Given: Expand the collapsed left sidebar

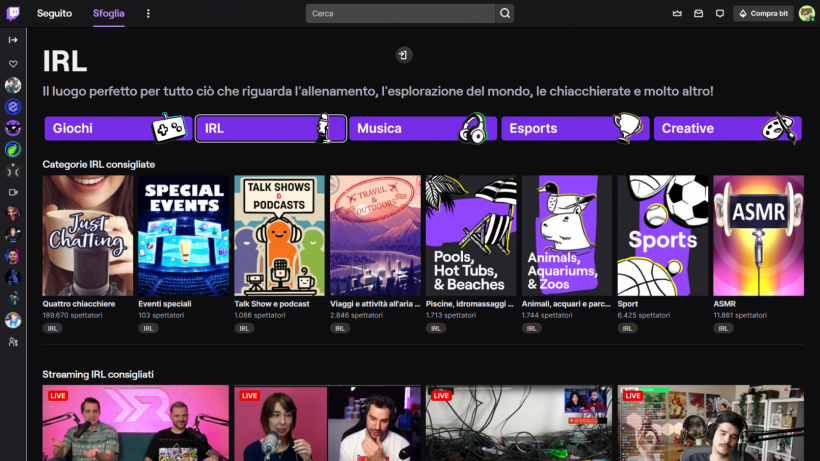Looking at the screenshot, I should tap(13, 40).
